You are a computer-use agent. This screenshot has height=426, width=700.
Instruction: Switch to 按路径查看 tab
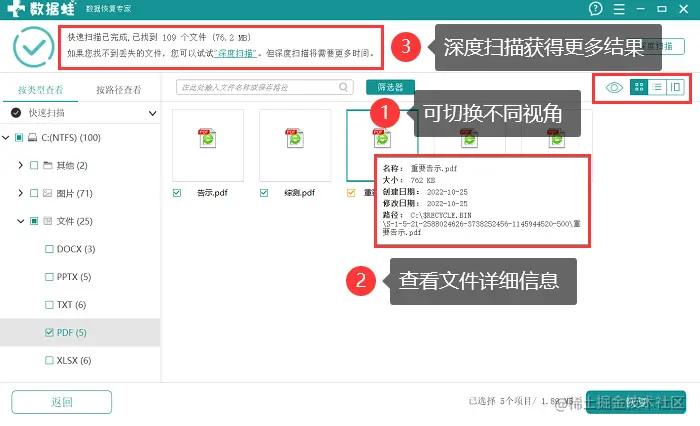[119, 90]
